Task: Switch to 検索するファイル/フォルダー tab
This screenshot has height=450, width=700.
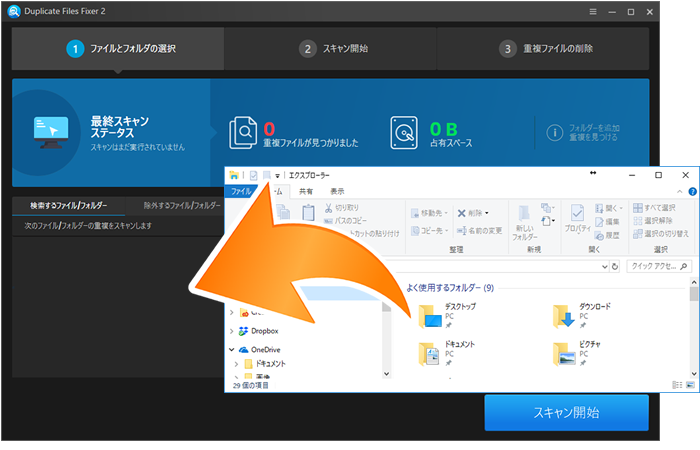Action: [68, 205]
